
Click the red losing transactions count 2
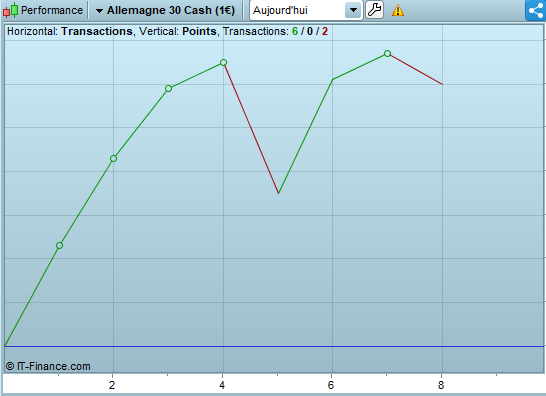click(x=325, y=31)
